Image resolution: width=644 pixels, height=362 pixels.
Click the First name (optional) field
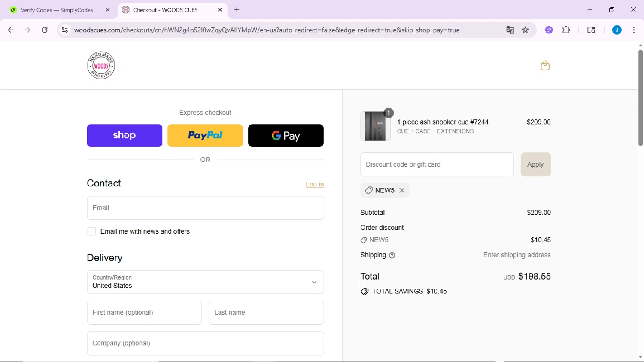[x=144, y=313]
